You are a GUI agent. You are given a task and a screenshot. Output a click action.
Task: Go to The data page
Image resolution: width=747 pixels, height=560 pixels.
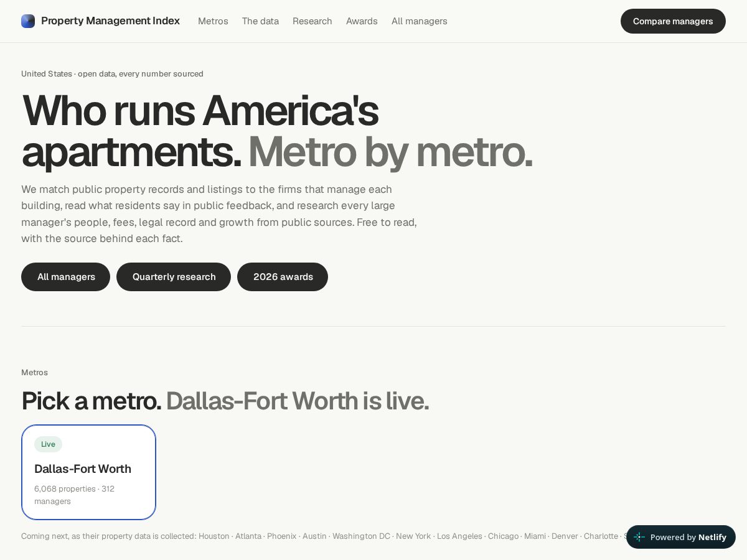pyautogui.click(x=260, y=21)
